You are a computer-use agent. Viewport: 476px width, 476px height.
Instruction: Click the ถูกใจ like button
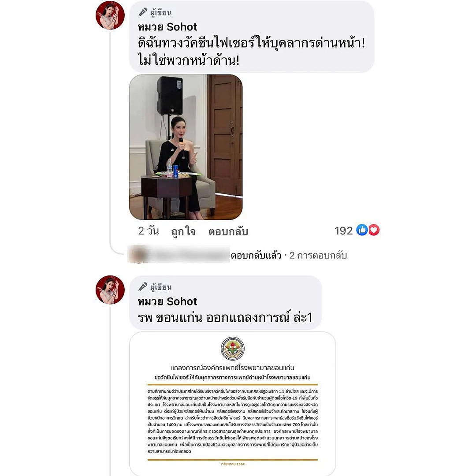coord(183,231)
